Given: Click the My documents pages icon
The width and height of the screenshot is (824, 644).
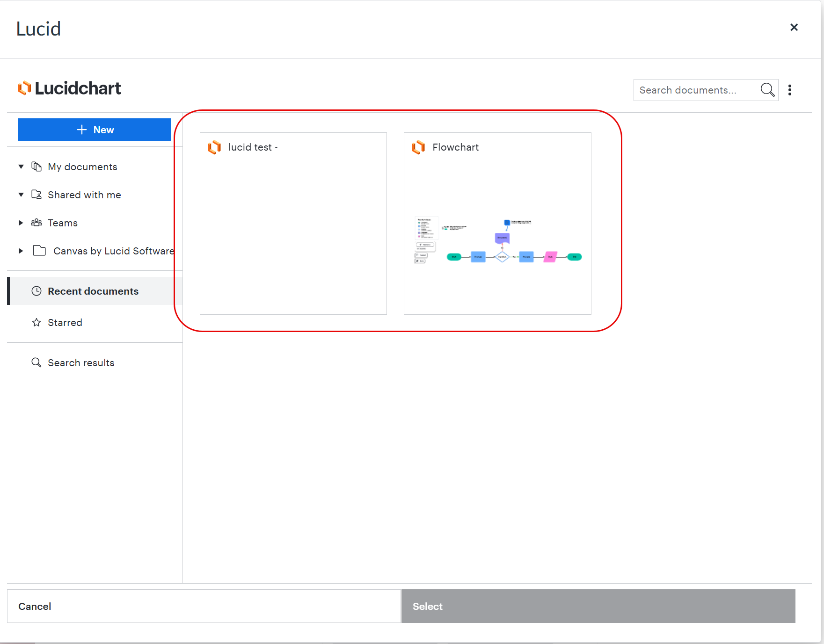Looking at the screenshot, I should pyautogui.click(x=36, y=166).
